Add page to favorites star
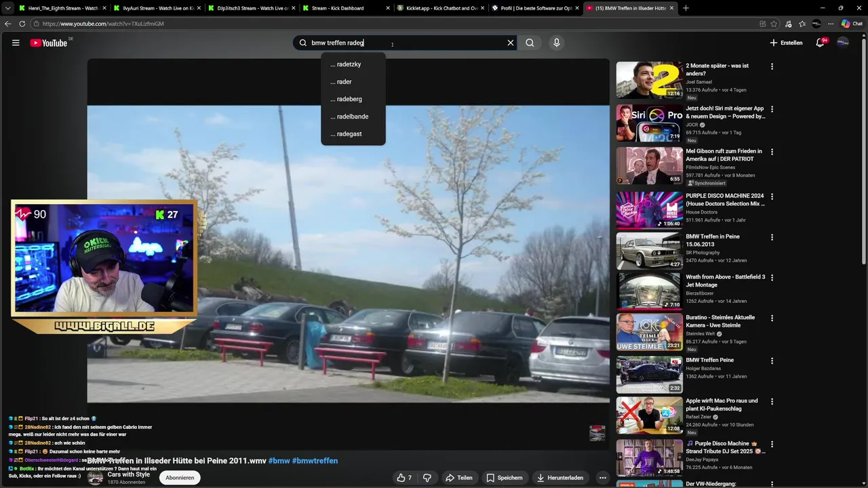This screenshot has height=488, width=868. (774, 24)
